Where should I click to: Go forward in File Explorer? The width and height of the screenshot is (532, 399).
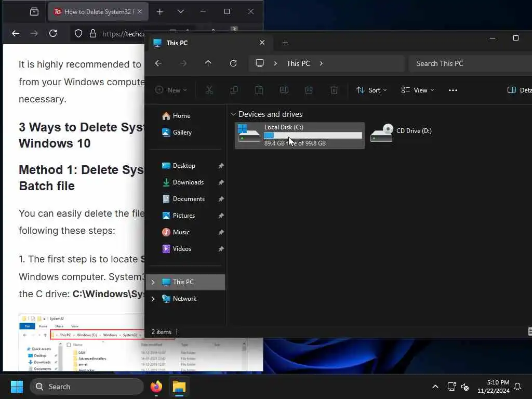tap(183, 63)
